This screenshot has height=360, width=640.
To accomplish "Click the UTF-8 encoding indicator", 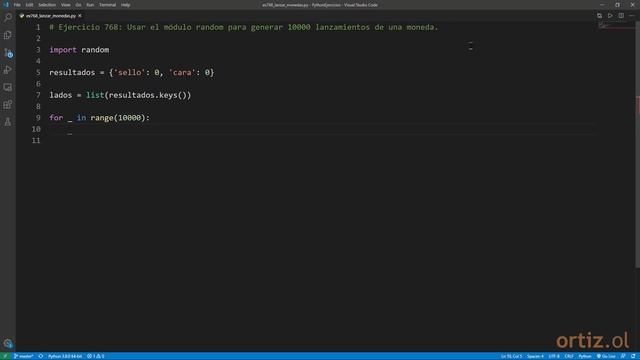I will tap(554, 356).
